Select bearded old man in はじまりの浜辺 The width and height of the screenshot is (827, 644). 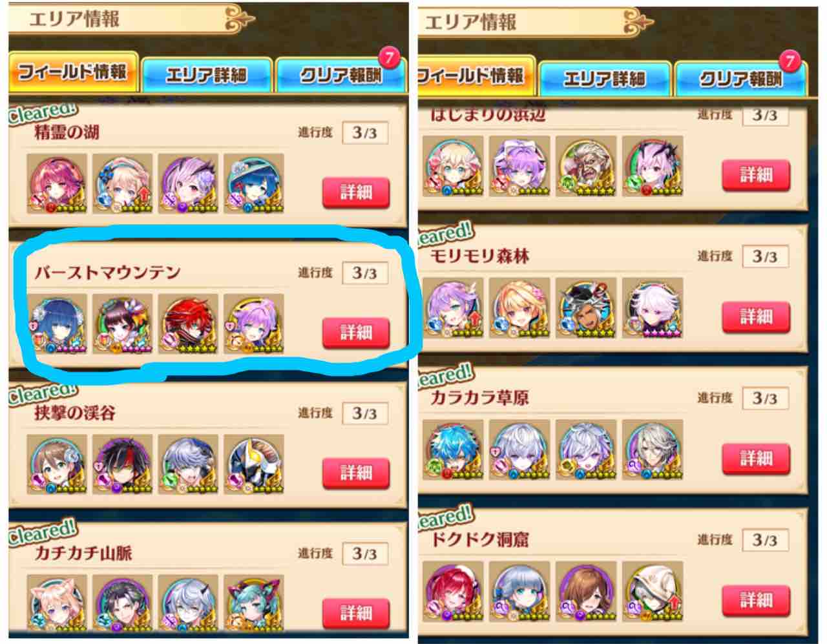tap(585, 166)
